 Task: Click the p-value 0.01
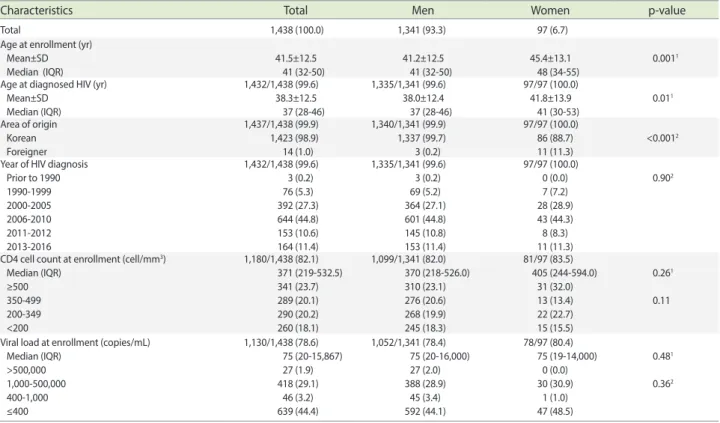coord(663,98)
